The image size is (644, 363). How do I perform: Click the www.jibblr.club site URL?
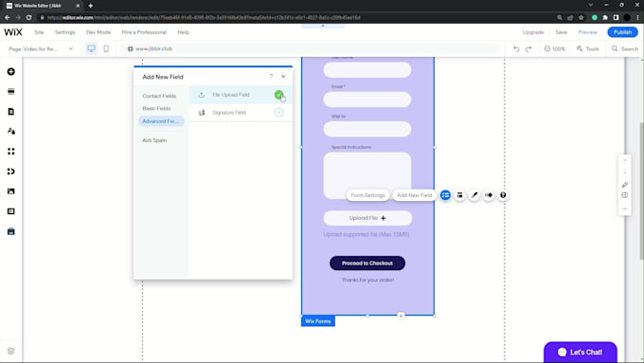[154, 48]
